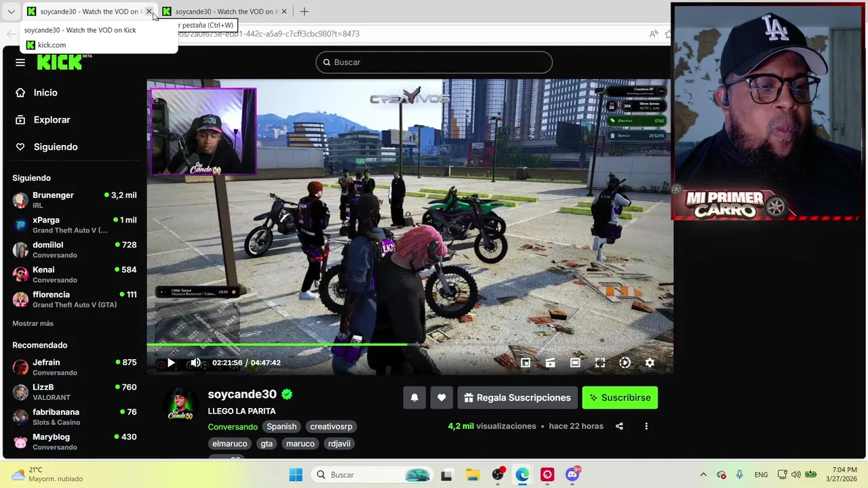Image resolution: width=868 pixels, height=488 pixels.
Task: Open OBS Studio from the taskbar
Action: (498, 475)
